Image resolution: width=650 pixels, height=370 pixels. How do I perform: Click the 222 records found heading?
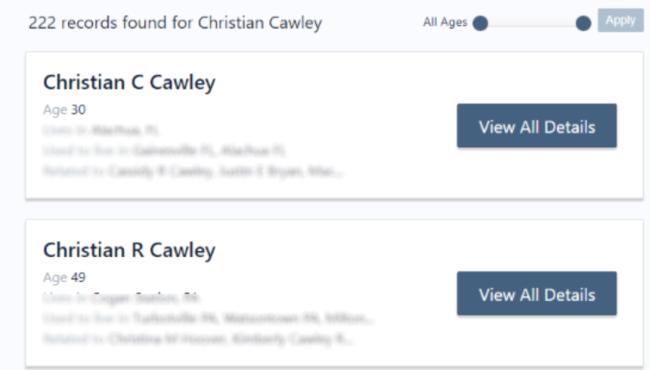pyautogui.click(x=175, y=23)
